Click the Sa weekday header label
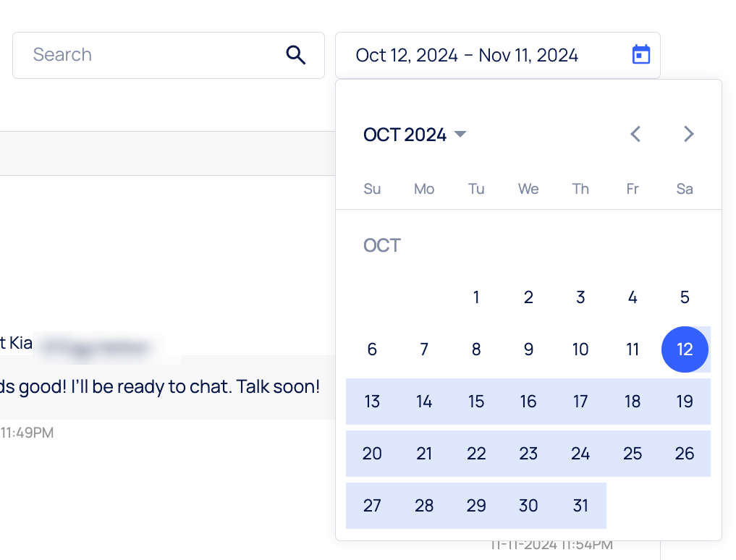 coord(685,189)
